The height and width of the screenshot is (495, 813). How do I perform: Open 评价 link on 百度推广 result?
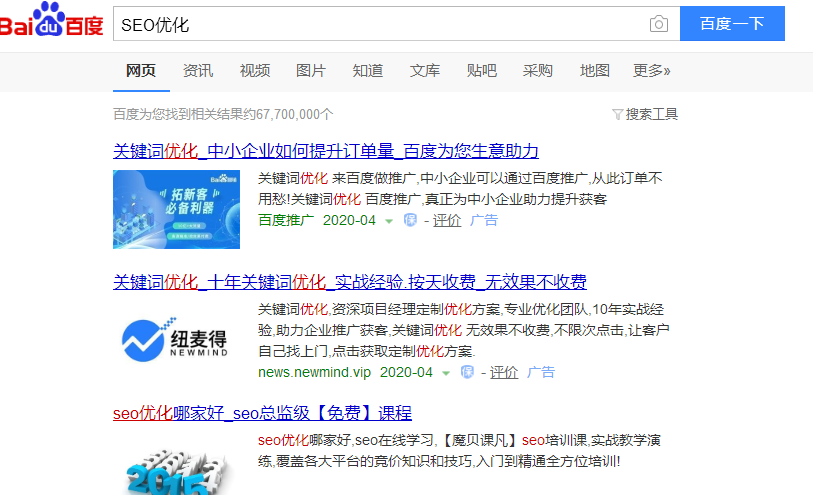[447, 220]
